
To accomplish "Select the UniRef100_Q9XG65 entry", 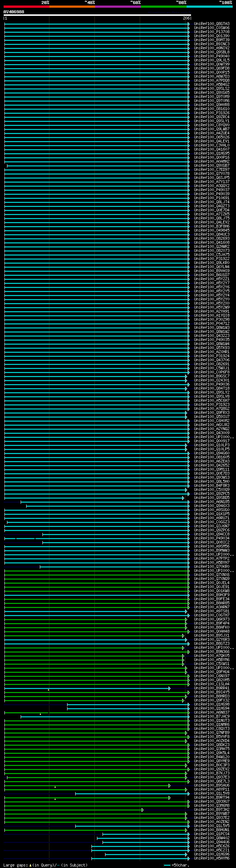I will (212, 93).
